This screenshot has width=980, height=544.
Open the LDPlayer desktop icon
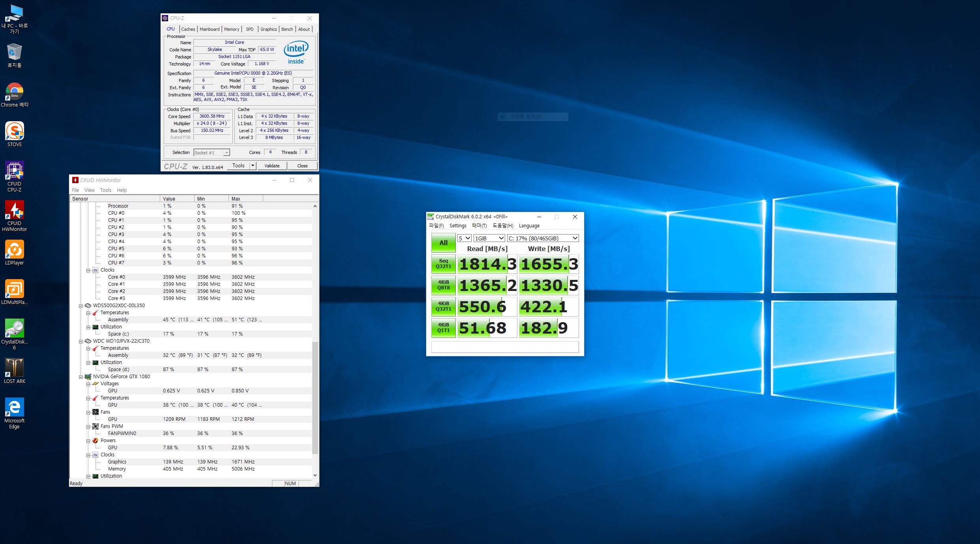click(15, 249)
